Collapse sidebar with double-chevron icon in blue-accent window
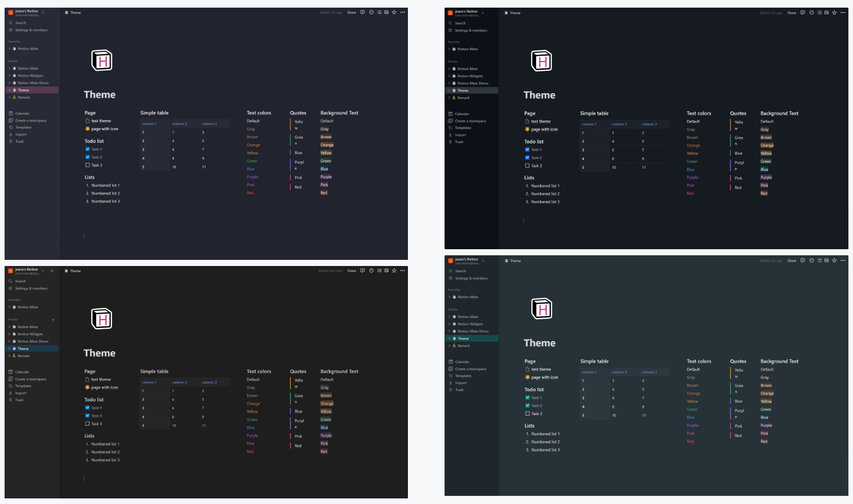 point(52,271)
